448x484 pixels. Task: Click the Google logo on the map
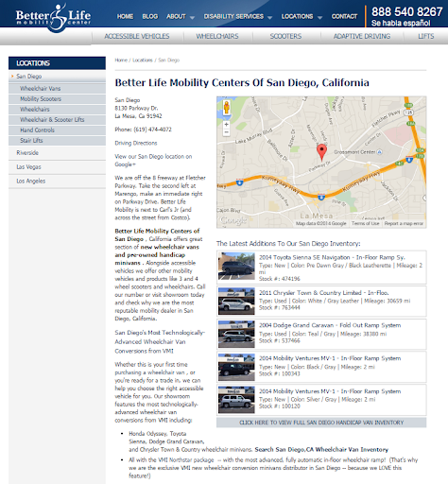[x=233, y=220]
